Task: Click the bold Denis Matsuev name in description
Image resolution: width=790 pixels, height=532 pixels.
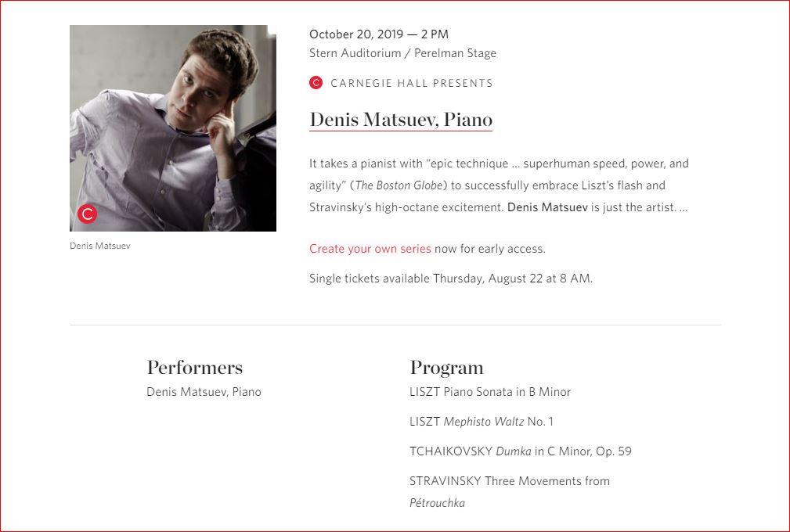Action: pyautogui.click(x=547, y=207)
